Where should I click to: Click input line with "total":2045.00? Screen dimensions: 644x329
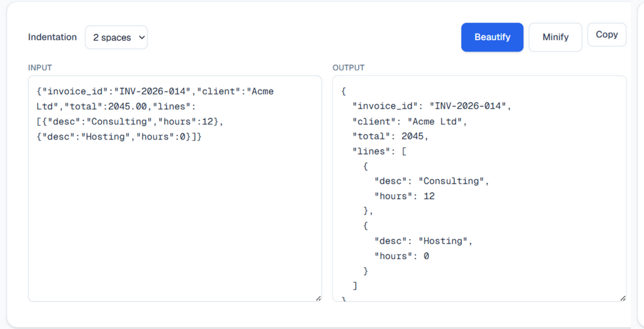pyautogui.click(x=116, y=107)
